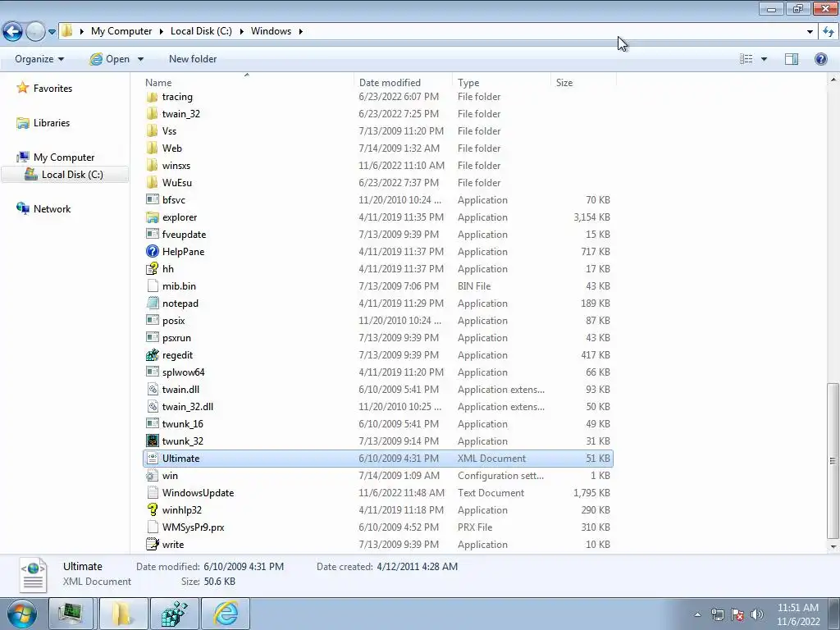Screen dimensions: 840x630
Task: Select the twain.dll file icon
Action: coord(152,390)
